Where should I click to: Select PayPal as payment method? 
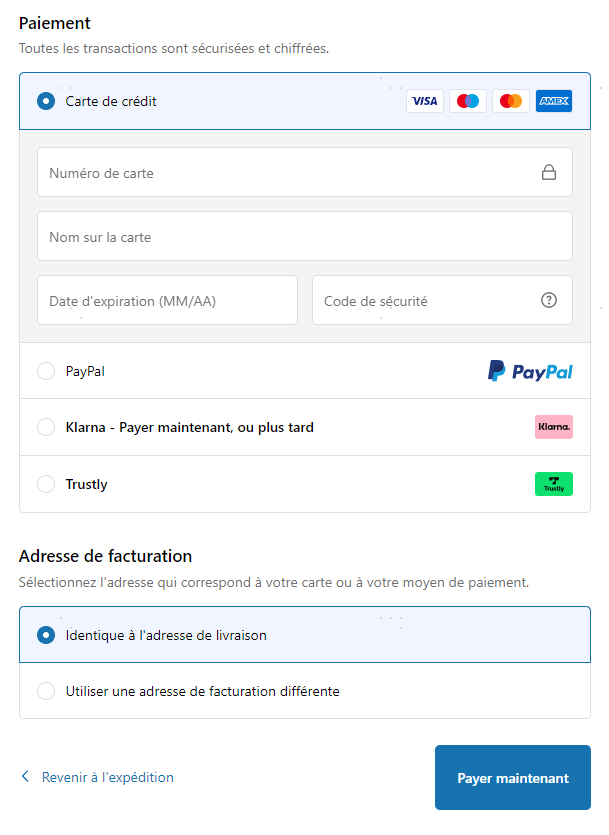tap(46, 371)
